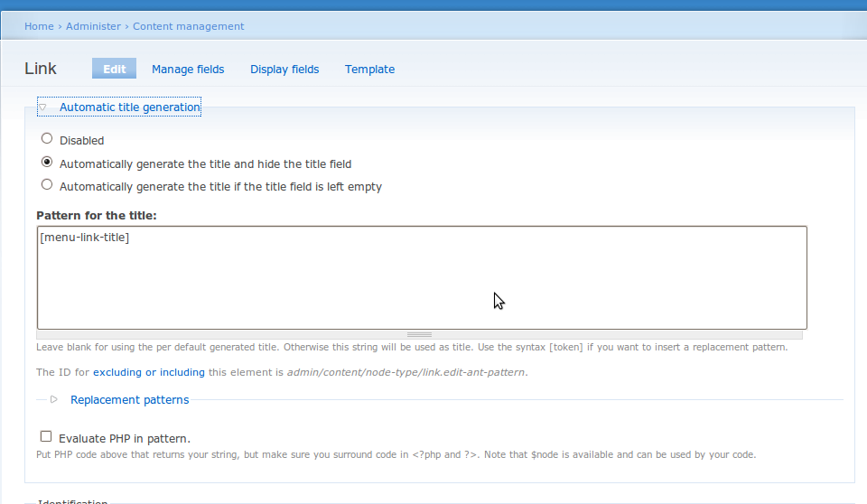This screenshot has width=867, height=504.
Task: Open the Template tab
Action: pos(370,70)
